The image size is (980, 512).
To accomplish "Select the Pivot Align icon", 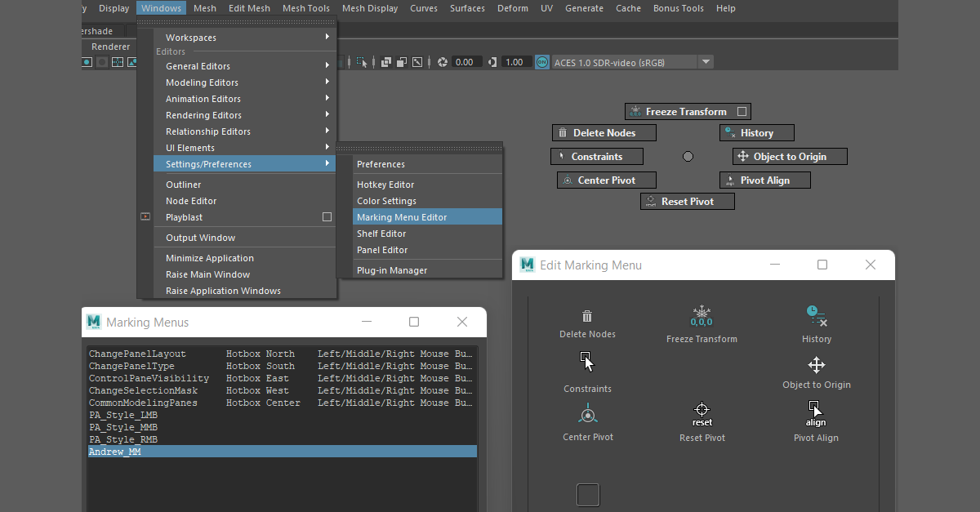I will tap(816, 413).
